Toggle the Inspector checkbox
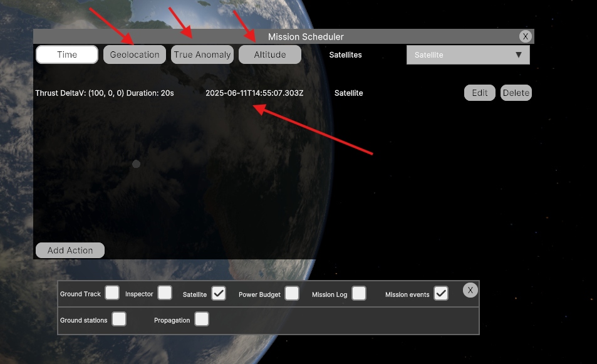This screenshot has width=597, height=364. (x=165, y=293)
